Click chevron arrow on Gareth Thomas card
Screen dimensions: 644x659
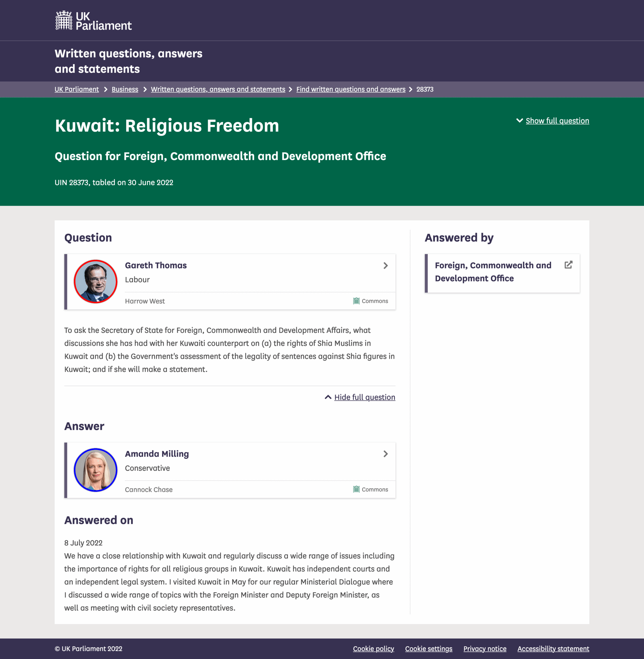(385, 266)
